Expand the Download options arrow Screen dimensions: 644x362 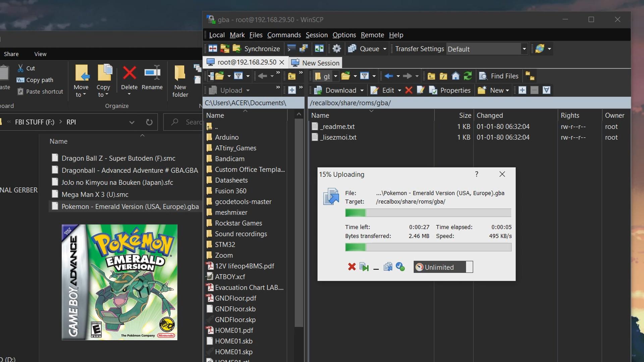click(362, 90)
